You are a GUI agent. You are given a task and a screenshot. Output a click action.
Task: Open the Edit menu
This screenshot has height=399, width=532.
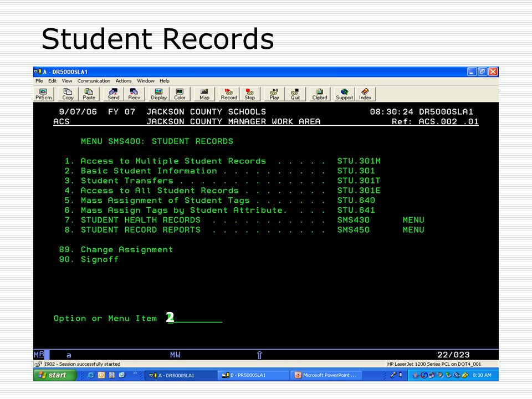click(52, 81)
